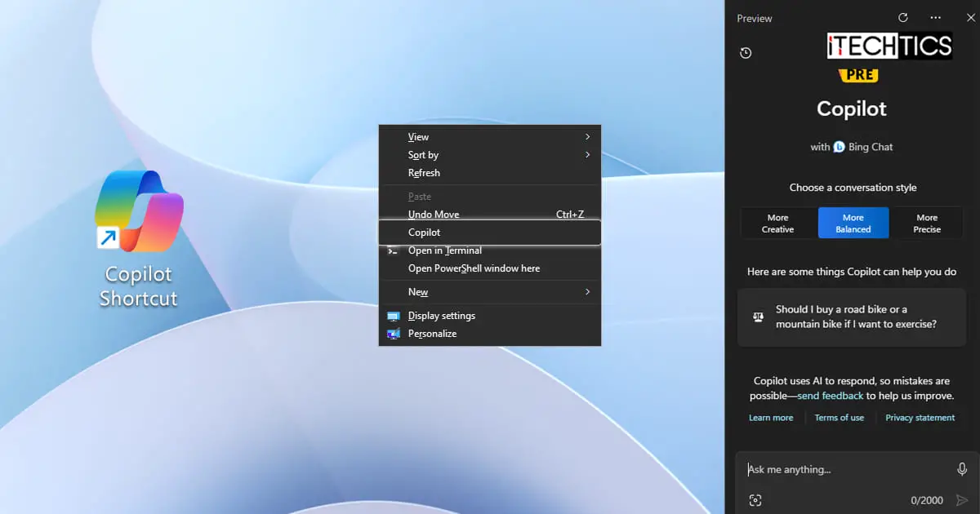Screen dimensions: 980x514
Task: Click the PRE badge above Copilot
Action: point(858,74)
